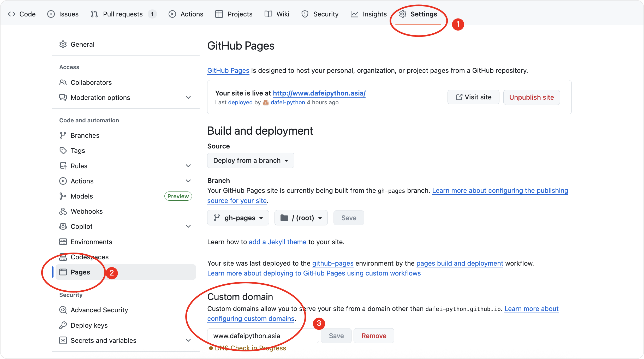Open the top Actions tab
Screen dimensions: 644x359
point(186,14)
